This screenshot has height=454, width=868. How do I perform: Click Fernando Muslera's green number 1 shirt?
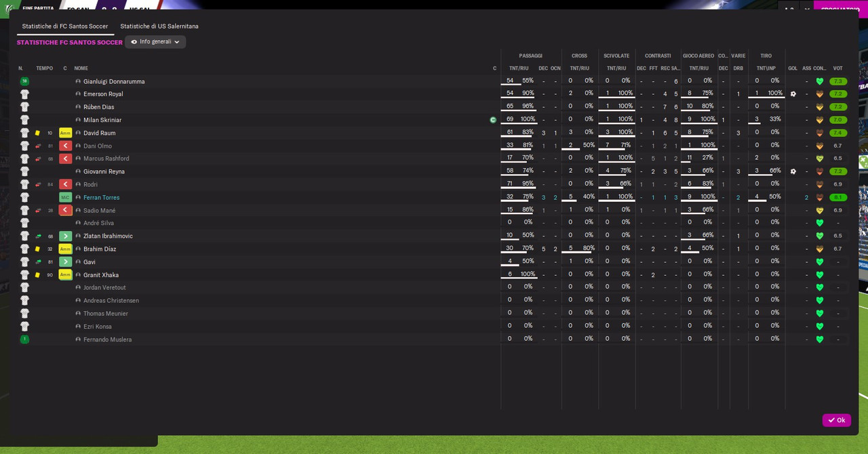point(24,339)
